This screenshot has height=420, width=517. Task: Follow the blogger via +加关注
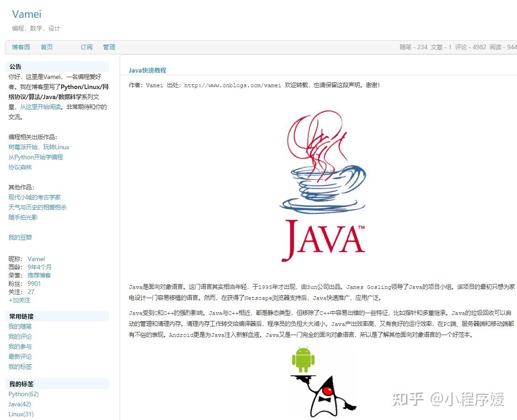20,300
